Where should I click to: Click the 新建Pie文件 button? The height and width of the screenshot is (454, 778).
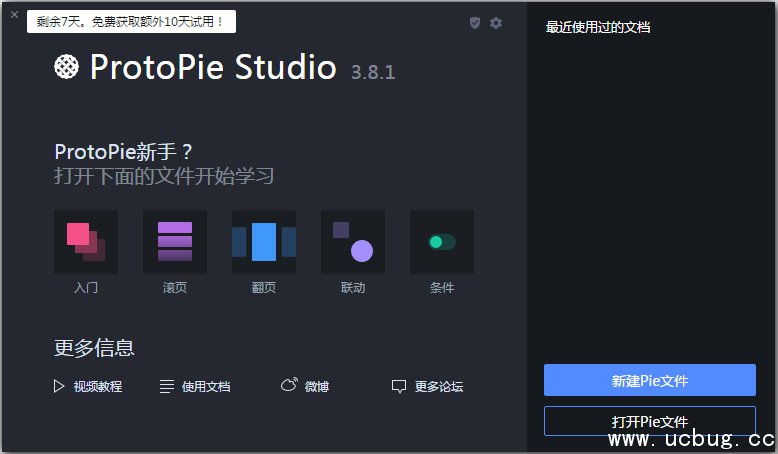(649, 381)
